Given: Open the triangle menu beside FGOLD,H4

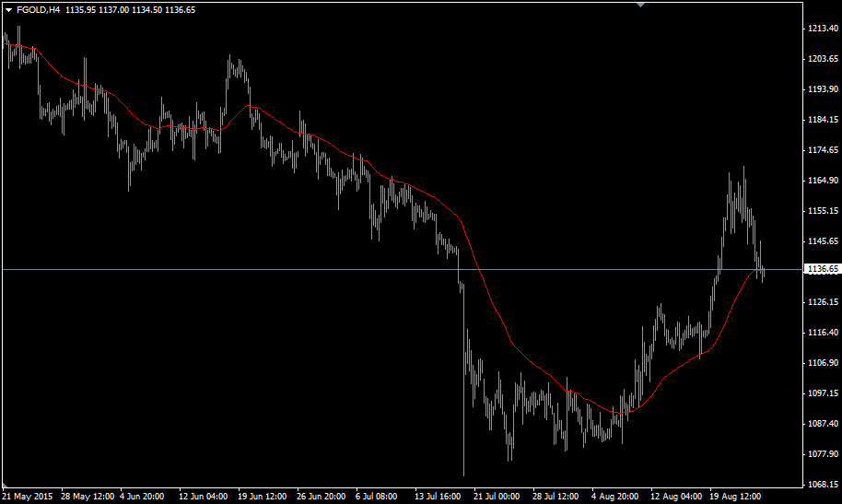Looking at the screenshot, I should (8, 10).
